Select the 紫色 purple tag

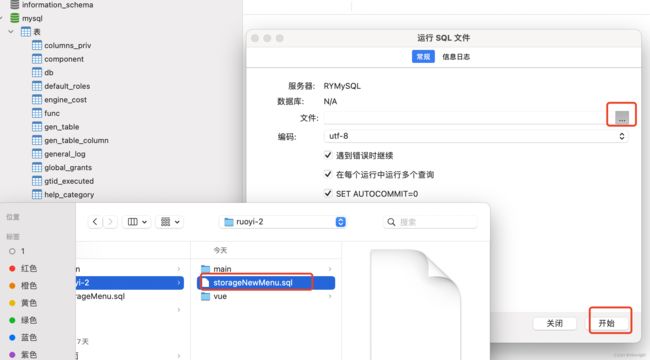pyautogui.click(x=23, y=355)
